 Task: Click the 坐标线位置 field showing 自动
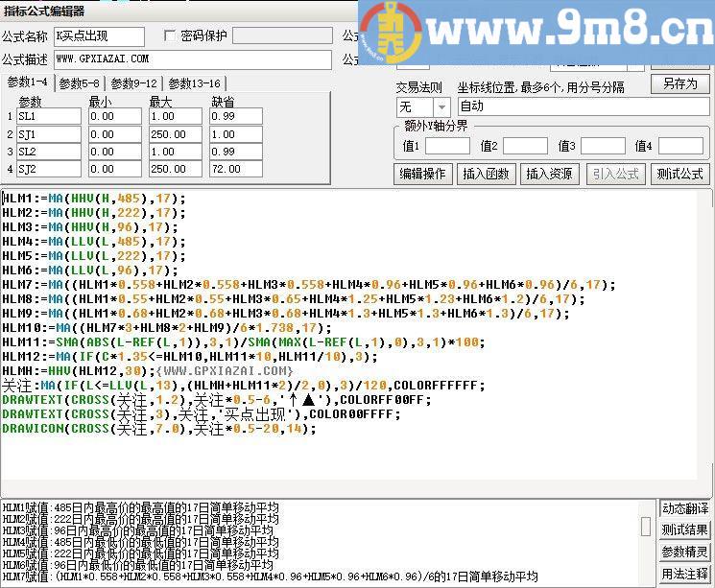(584, 106)
